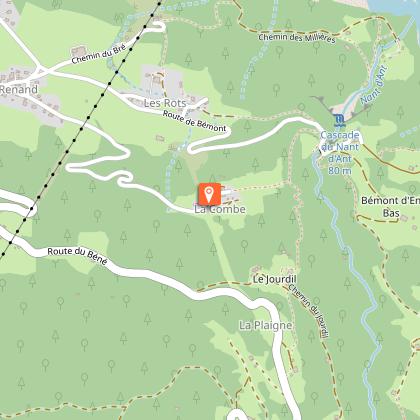420x420 pixels.
Task: Click the Renand village label
Action: 19,89
